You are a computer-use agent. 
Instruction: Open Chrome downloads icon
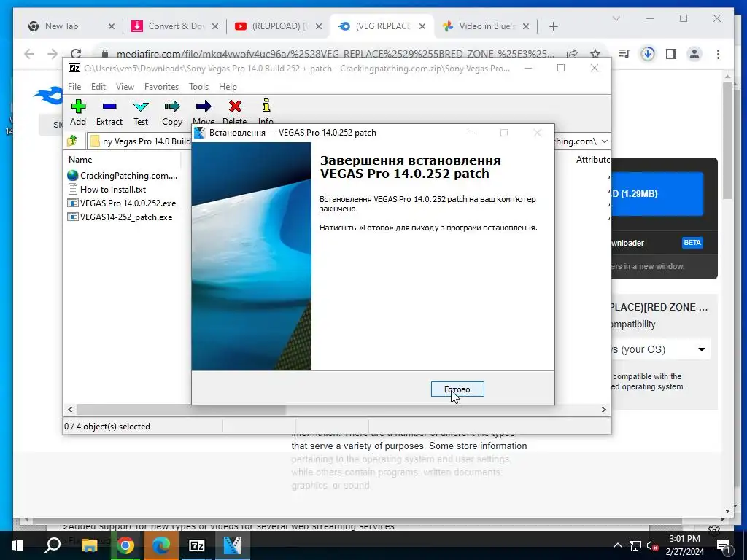(648, 54)
